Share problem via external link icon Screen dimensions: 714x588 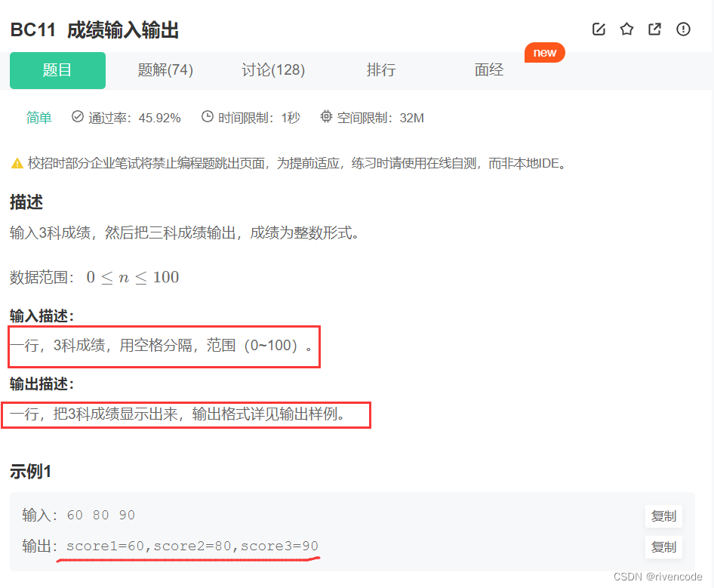655,29
